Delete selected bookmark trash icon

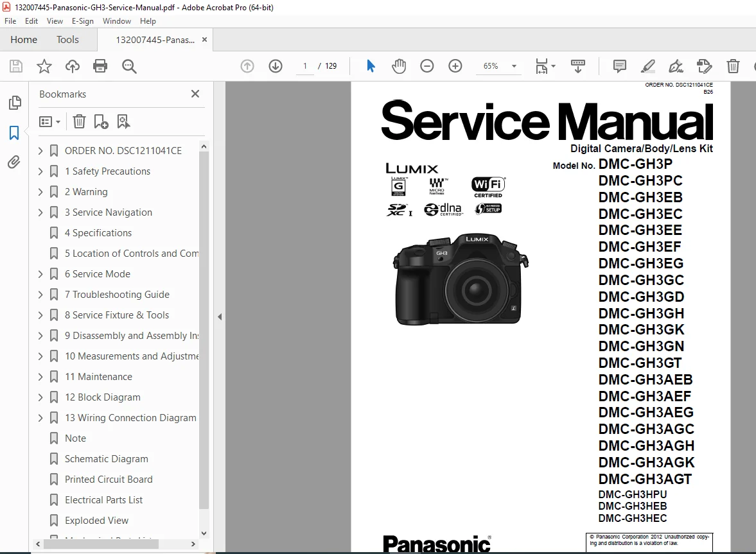tap(79, 121)
